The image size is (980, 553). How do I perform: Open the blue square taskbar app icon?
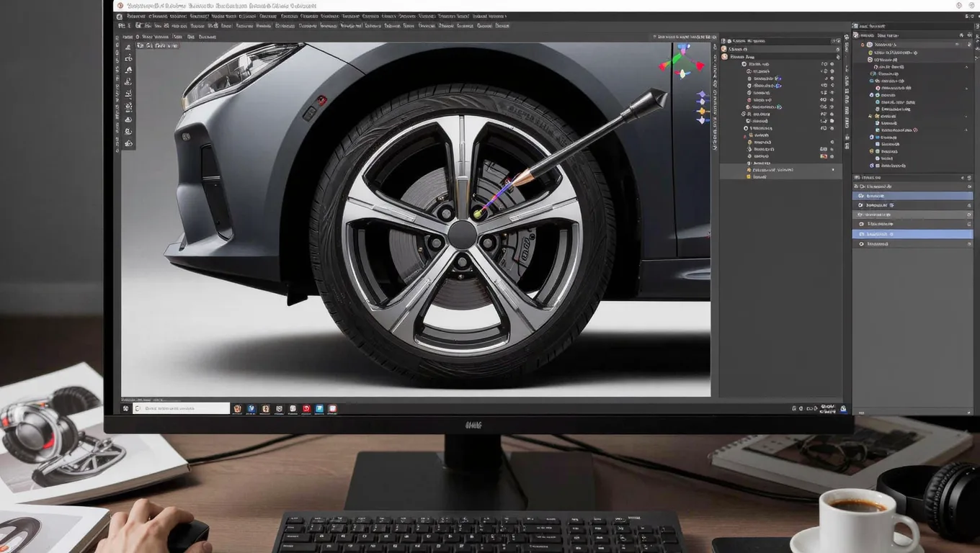pyautogui.click(x=319, y=408)
